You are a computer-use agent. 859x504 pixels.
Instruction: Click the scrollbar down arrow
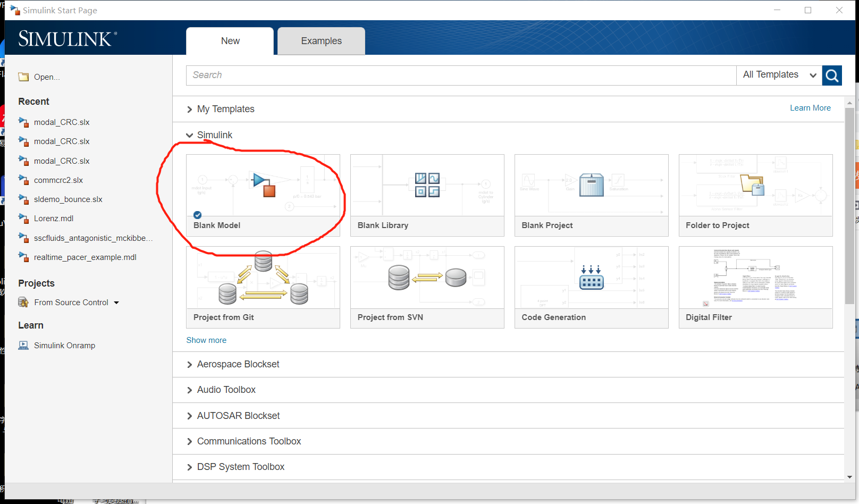[849, 477]
